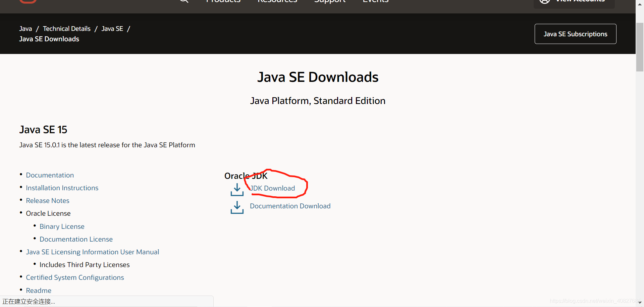The width and height of the screenshot is (644, 307).
Task: Open the Release Notes link
Action: pyautogui.click(x=48, y=201)
